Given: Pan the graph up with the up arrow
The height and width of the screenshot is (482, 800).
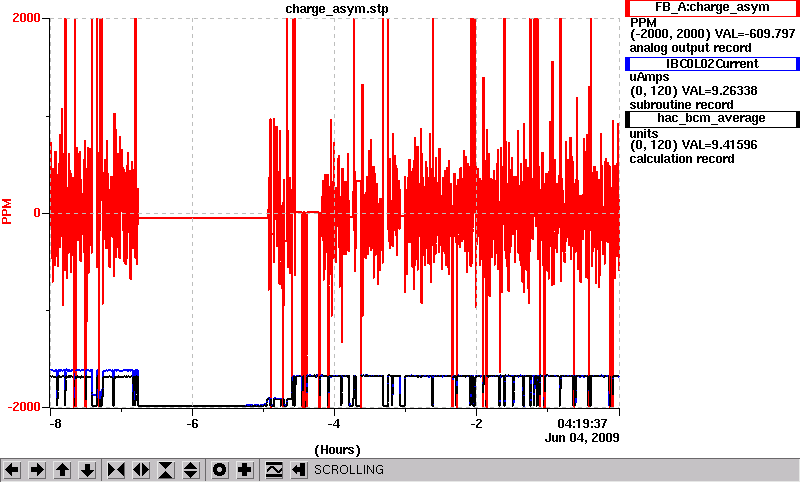Looking at the screenshot, I should click(x=63, y=469).
